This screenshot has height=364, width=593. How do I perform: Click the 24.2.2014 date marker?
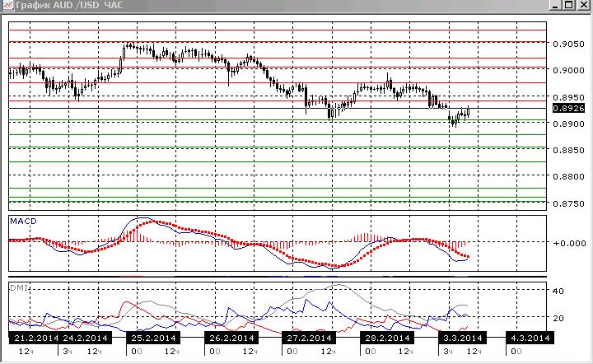[x=85, y=338]
